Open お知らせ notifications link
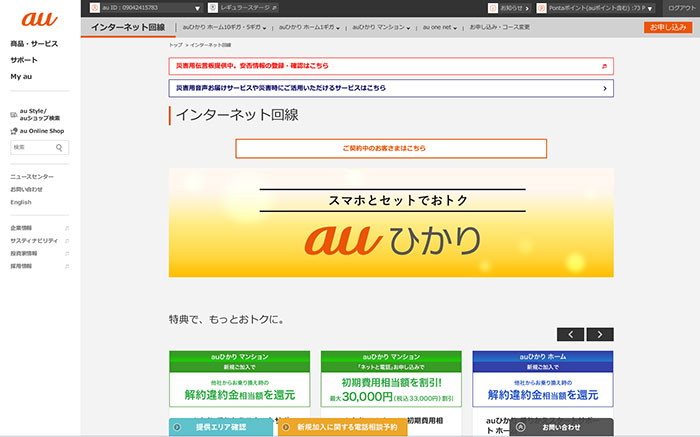The height and width of the screenshot is (437, 700). click(514, 8)
